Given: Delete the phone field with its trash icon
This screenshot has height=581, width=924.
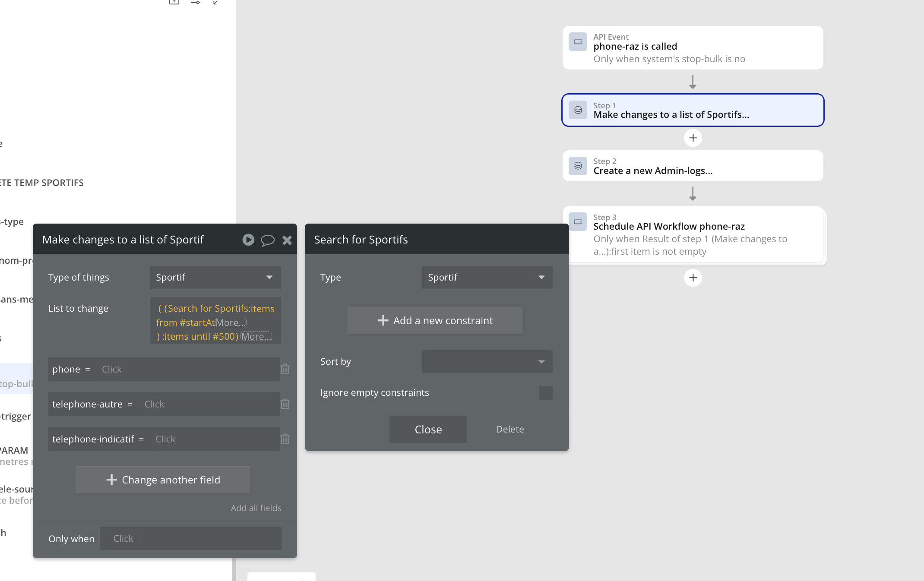Looking at the screenshot, I should [x=285, y=369].
